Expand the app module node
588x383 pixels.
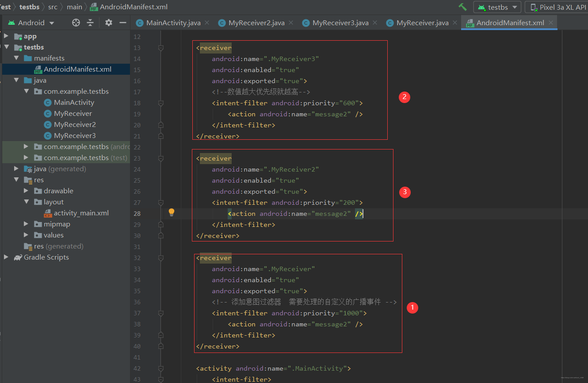click(6, 36)
